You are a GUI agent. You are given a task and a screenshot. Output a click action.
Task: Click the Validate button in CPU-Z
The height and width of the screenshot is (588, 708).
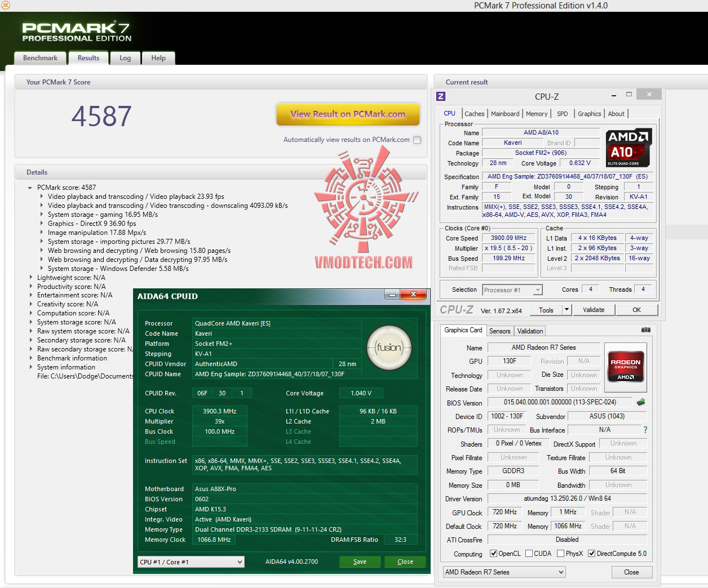pos(594,310)
